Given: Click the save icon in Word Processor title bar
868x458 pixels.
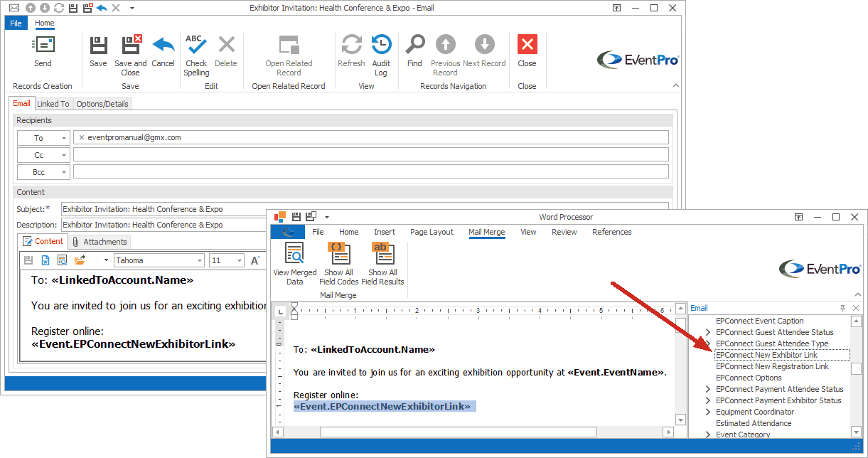Looking at the screenshot, I should pyautogui.click(x=296, y=217).
